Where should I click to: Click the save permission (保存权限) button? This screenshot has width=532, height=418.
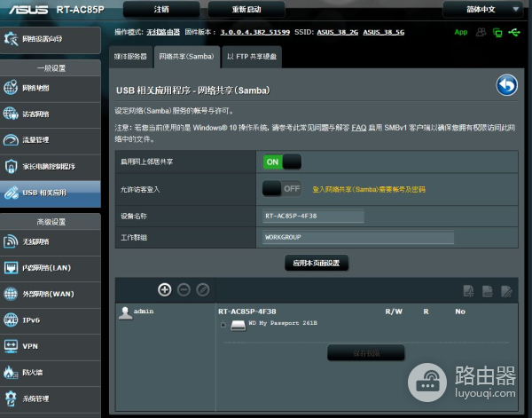366,353
